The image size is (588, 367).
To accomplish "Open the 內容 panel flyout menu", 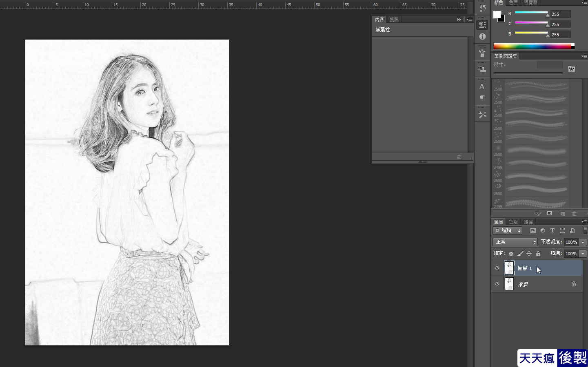I will [469, 20].
